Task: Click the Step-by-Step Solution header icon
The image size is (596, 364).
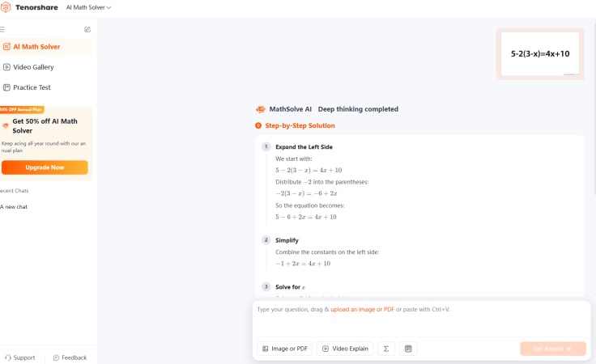Action: pyautogui.click(x=258, y=125)
